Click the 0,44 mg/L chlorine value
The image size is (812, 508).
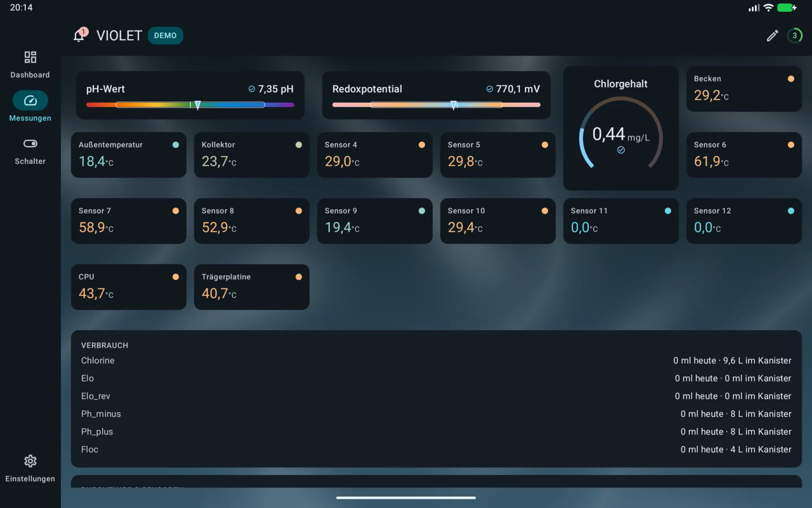click(x=620, y=134)
